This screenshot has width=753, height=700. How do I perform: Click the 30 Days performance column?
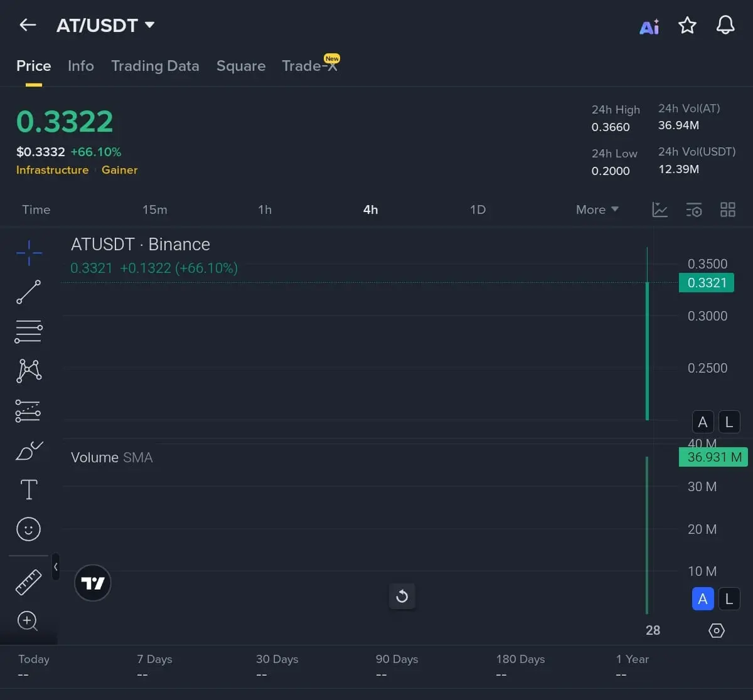[277, 666]
